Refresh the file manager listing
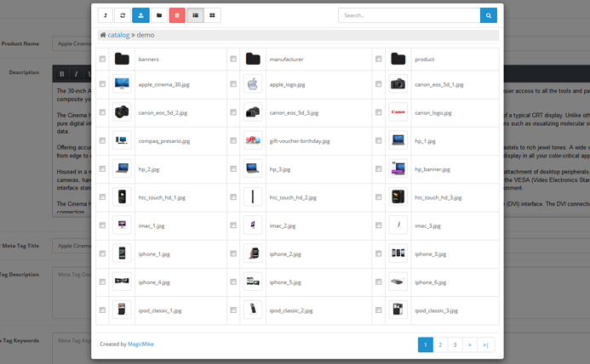The image size is (590, 364). (x=123, y=15)
